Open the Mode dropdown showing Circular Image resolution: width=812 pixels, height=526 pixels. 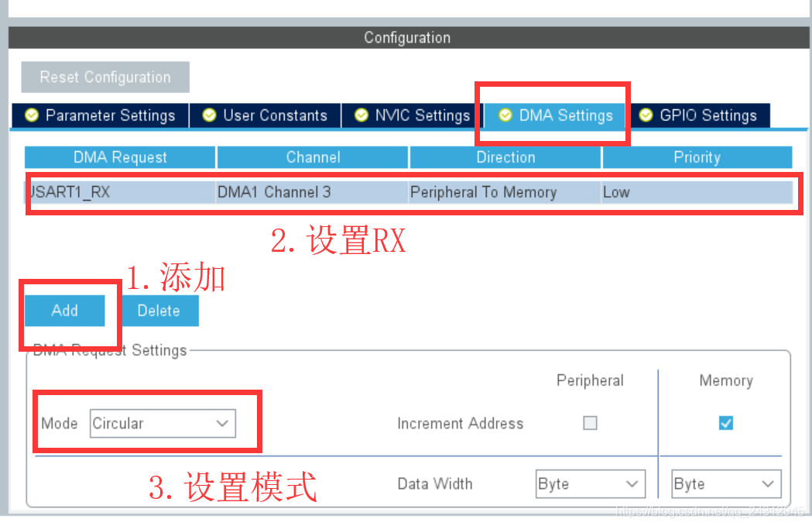161,423
